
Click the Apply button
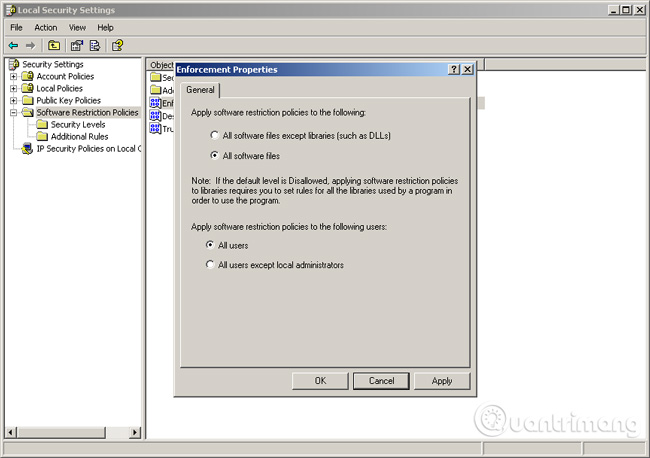(x=442, y=381)
